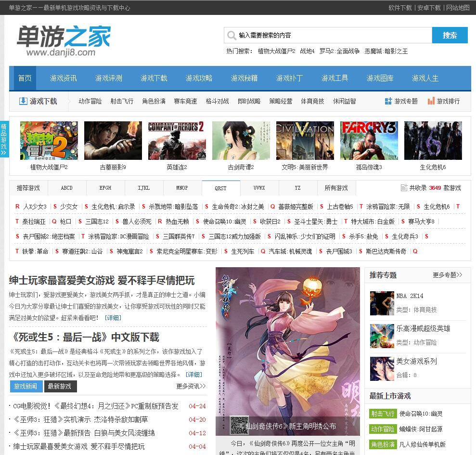Image resolution: width=476 pixels, height=455 pixels.
Task: Open 乐高漫威超级英雄 topic
Action: (423, 328)
